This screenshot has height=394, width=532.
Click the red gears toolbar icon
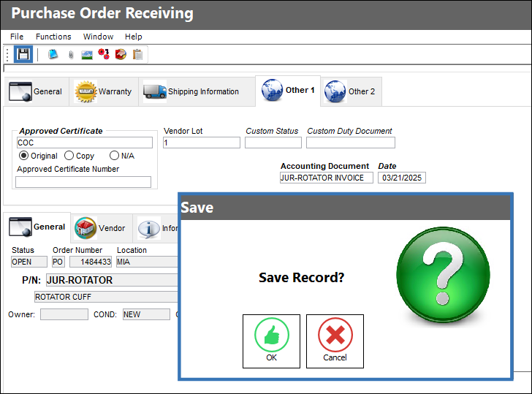point(104,54)
